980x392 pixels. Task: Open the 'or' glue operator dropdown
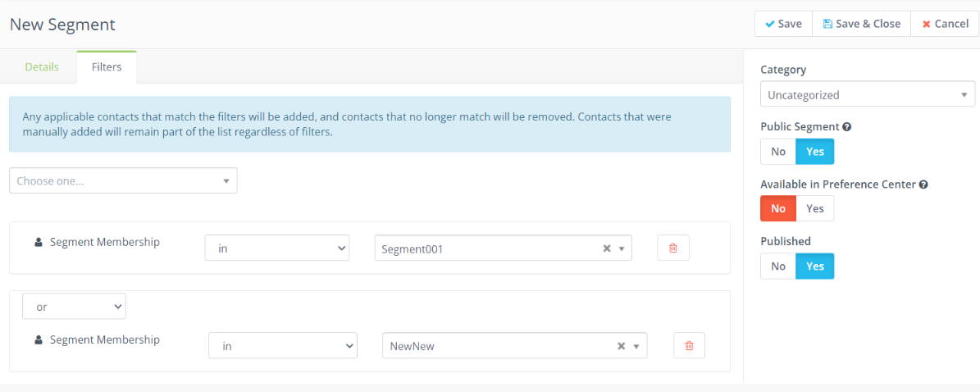(74, 308)
